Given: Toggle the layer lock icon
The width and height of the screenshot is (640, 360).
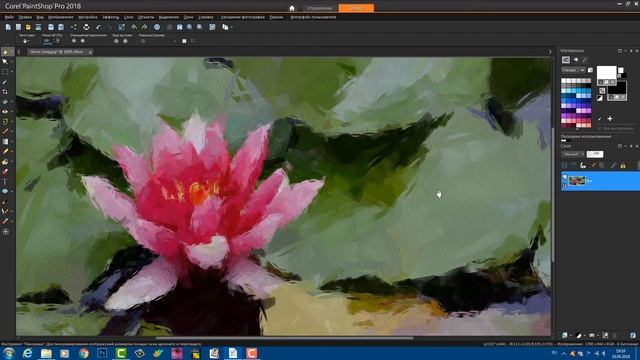Looking at the screenshot, I should coord(623,165).
